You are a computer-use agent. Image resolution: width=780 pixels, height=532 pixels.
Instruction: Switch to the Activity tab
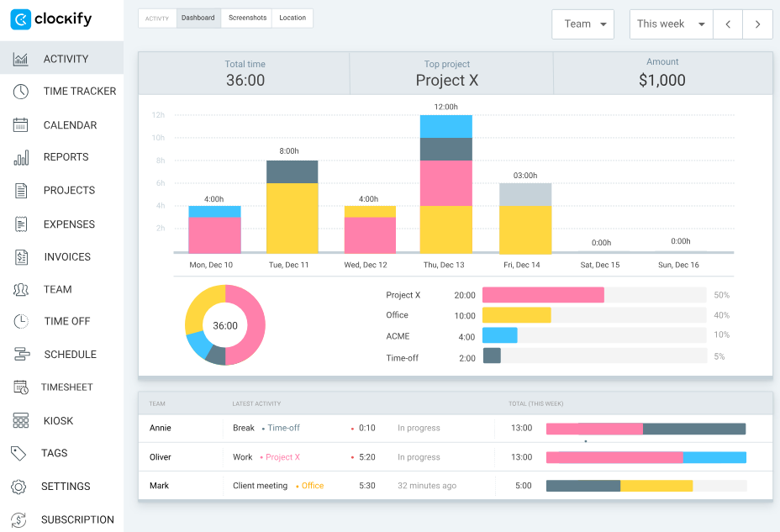pos(157,17)
